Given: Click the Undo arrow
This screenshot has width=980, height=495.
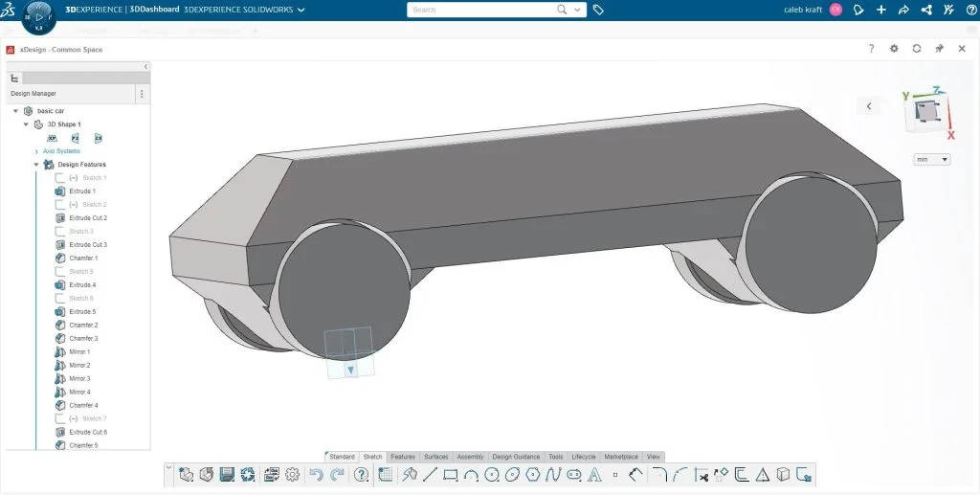Looking at the screenshot, I should pyautogui.click(x=316, y=475).
